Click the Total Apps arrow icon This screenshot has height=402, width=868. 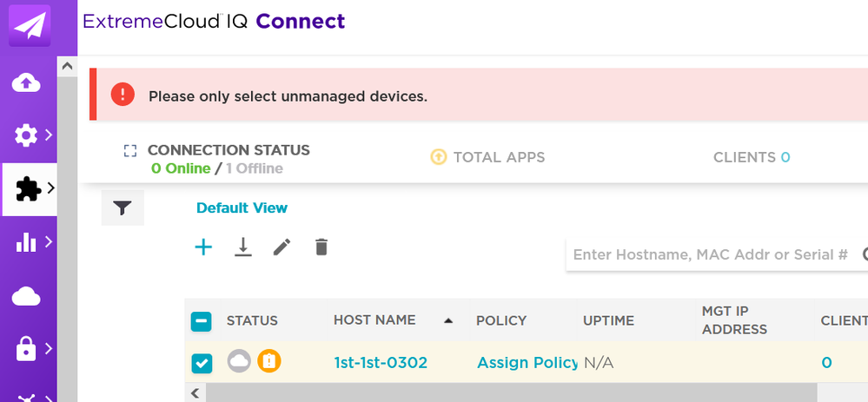tap(439, 157)
